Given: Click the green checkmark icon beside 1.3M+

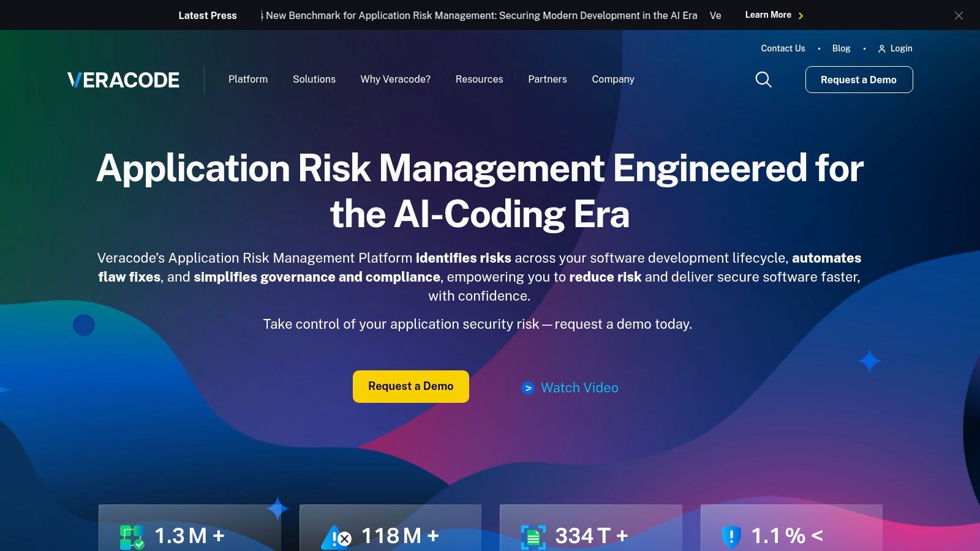Looking at the screenshot, I should pos(132,537).
